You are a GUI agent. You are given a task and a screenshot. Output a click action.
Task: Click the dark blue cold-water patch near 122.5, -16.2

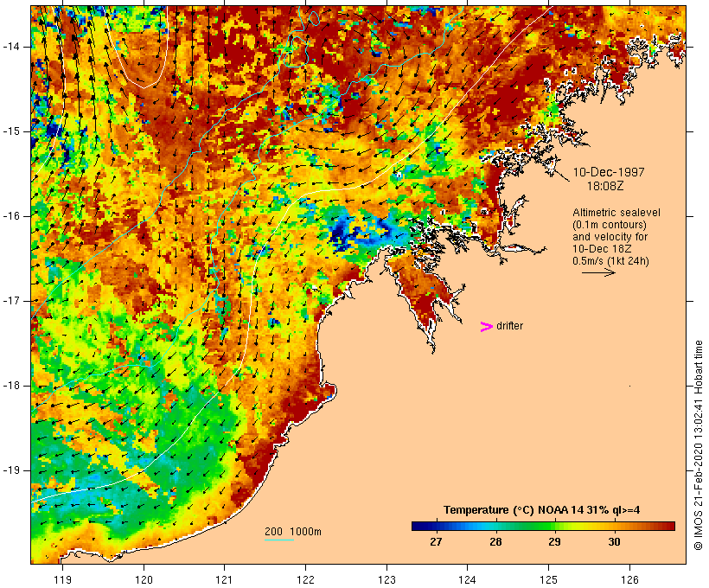coord(339,233)
